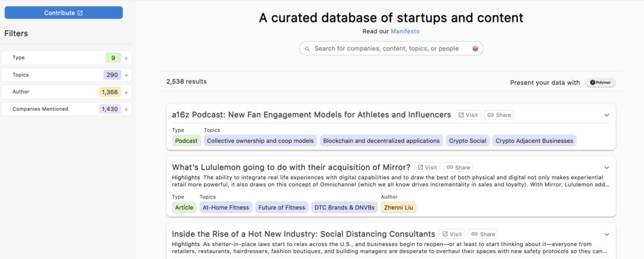This screenshot has width=644, height=259.
Task: Visit the Lululemon Mirror article
Action: (427, 167)
